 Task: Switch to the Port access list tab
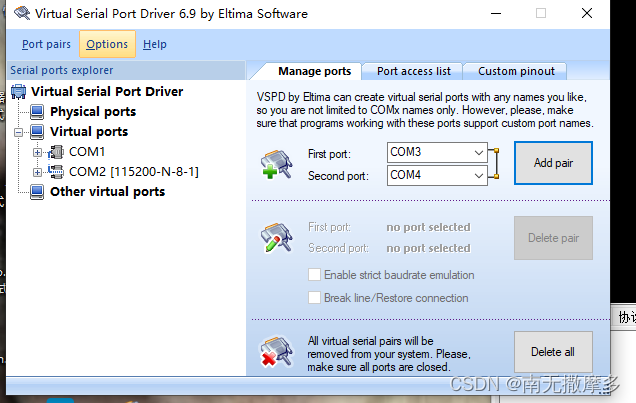click(x=413, y=71)
